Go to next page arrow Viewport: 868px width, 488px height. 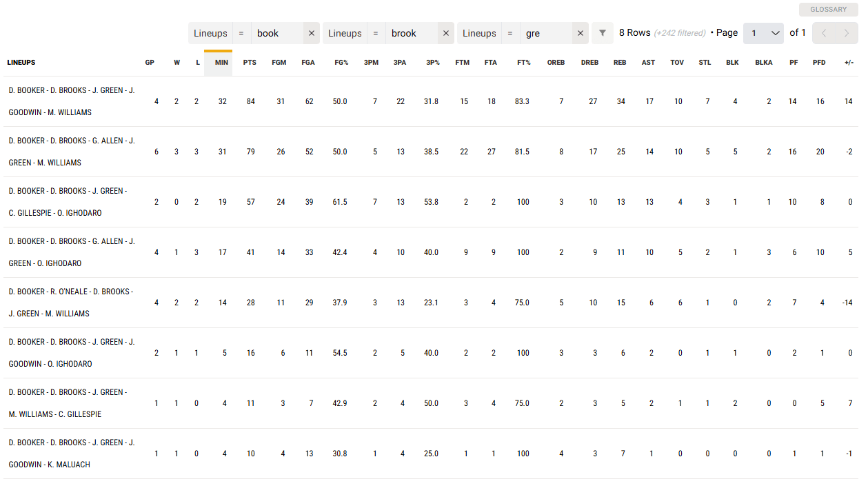tap(847, 33)
